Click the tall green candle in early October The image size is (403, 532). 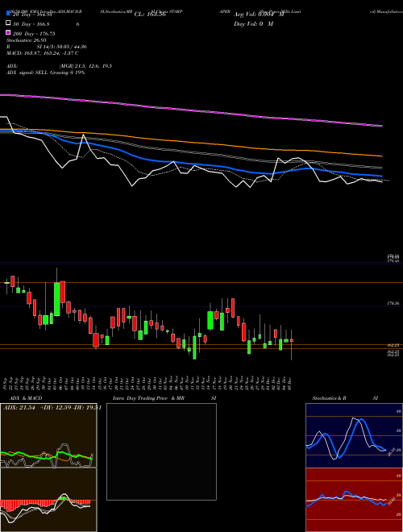[57, 298]
